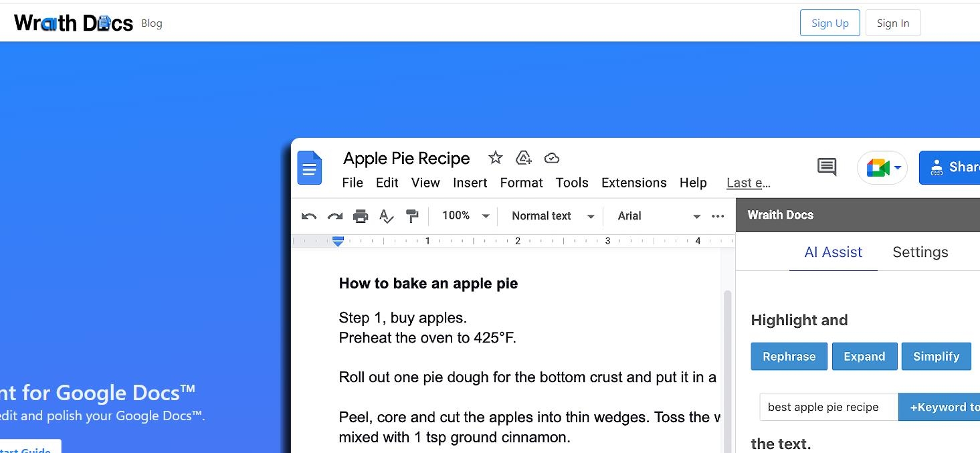Screen dimensions: 980x453
Task: Open the Arial font dropdown
Action: pos(659,215)
